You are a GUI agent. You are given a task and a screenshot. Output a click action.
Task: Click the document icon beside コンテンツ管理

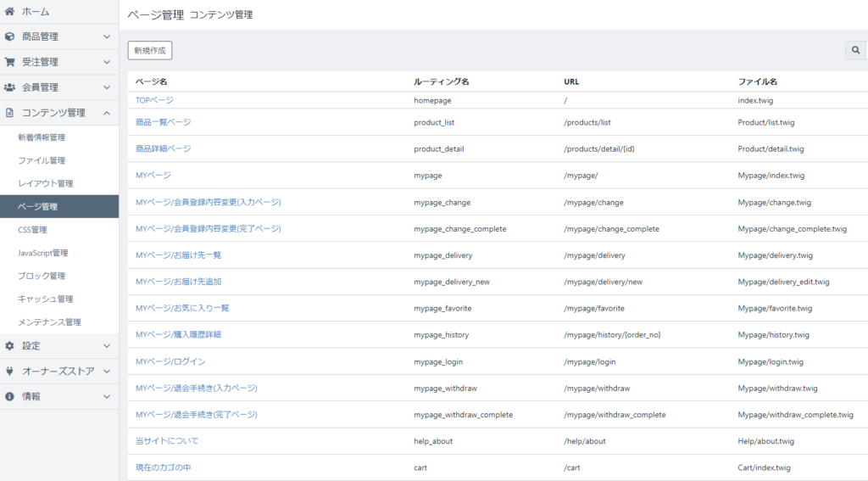(9, 113)
